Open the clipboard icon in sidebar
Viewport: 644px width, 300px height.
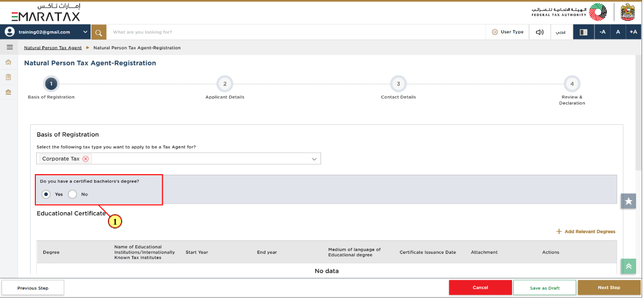(8, 77)
